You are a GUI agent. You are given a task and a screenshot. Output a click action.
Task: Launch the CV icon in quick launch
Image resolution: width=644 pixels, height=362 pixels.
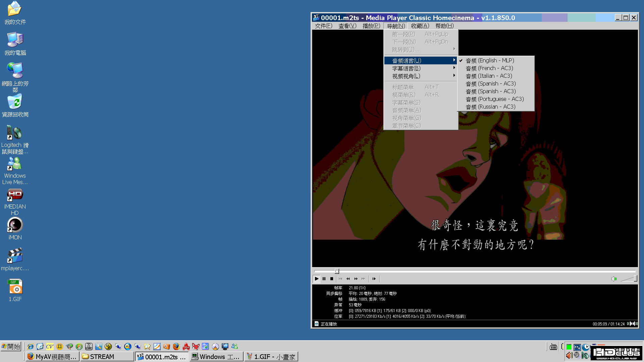pos(50,346)
